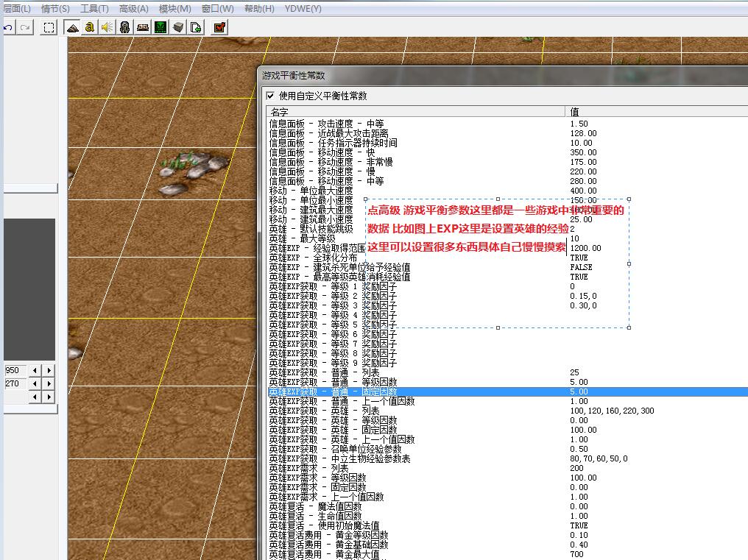Open the AI Editor green face icon

click(160, 27)
